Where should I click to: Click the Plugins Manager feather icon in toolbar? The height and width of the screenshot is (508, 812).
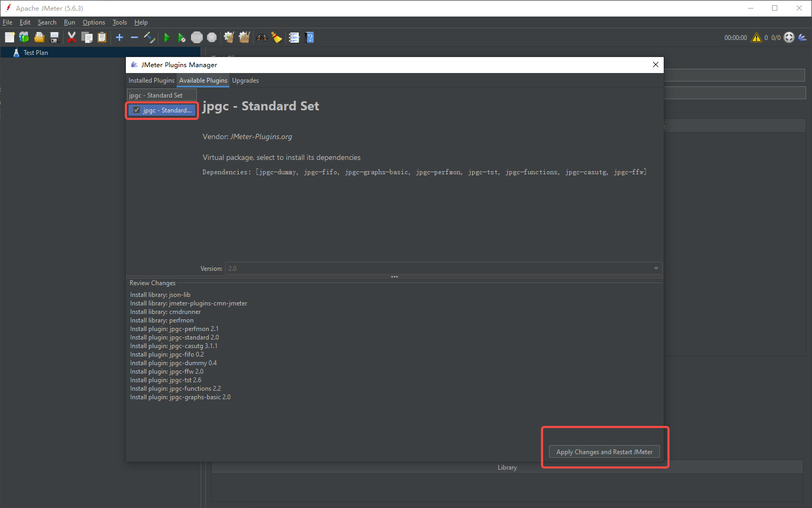click(x=802, y=37)
